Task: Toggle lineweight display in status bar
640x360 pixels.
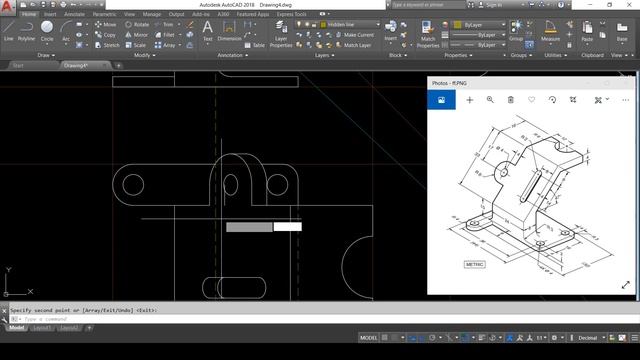Action: (x=482, y=338)
